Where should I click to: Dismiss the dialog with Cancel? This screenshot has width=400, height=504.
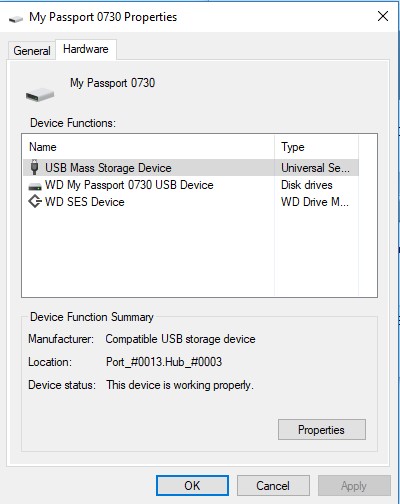pos(273,486)
